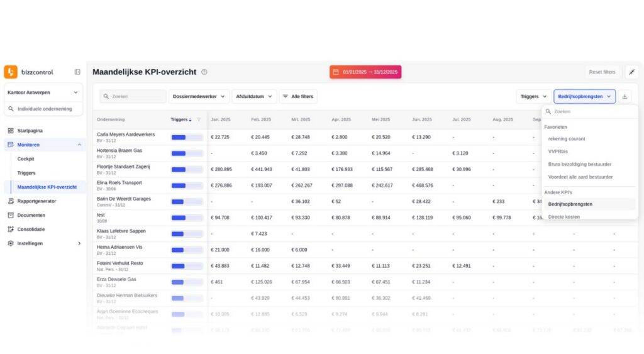Viewport: 644px width, 354px height.
Task: Click the Startpagina dashboard icon
Action: pos(11,131)
